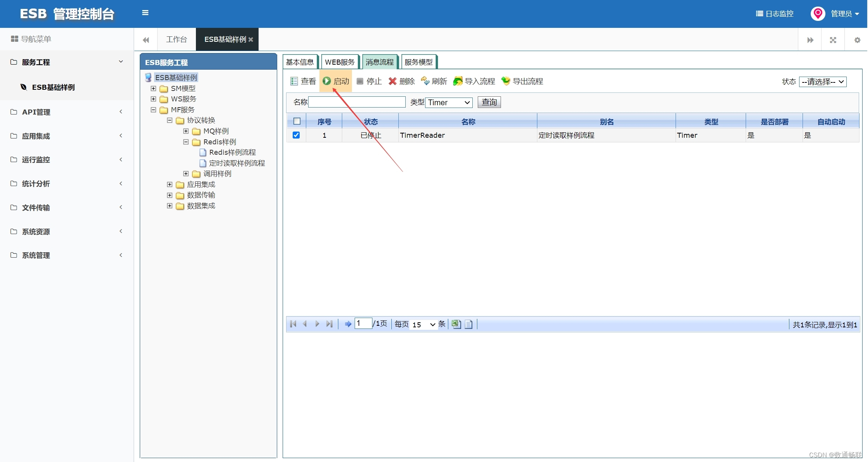Switch to the 服务模型 tab

[419, 62]
